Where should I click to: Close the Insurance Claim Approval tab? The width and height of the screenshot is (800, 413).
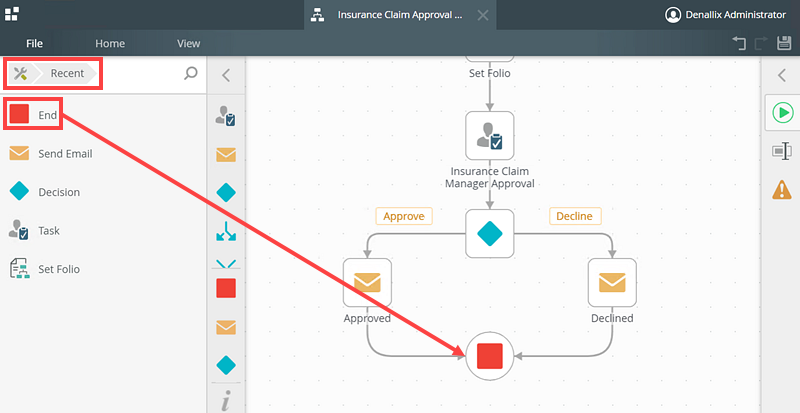tap(483, 15)
